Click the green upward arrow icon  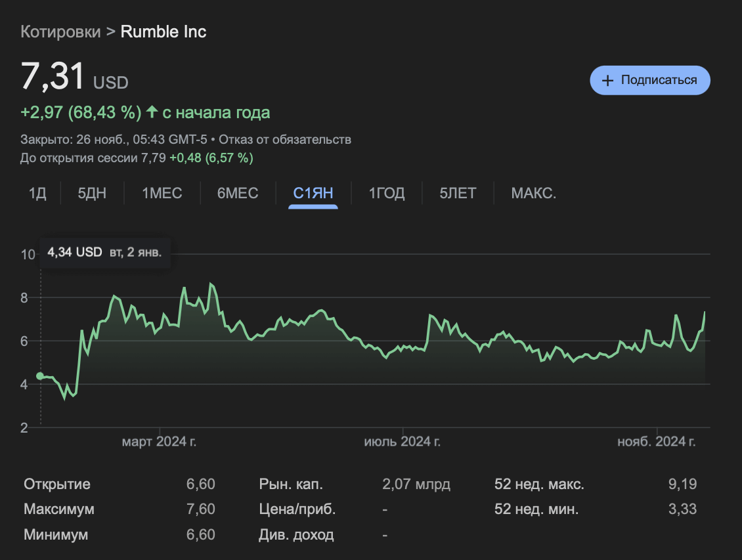[x=152, y=112]
